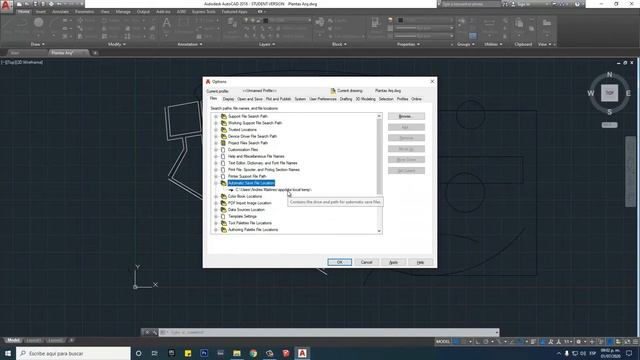
Task: Toggle annotation scale 1:1 in status bar
Action: click(567, 342)
